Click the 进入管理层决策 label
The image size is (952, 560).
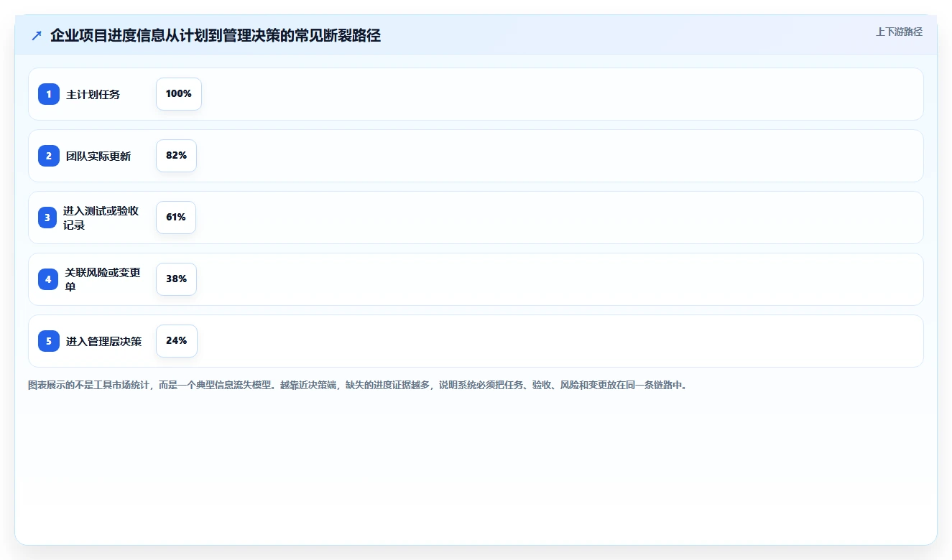[104, 342]
